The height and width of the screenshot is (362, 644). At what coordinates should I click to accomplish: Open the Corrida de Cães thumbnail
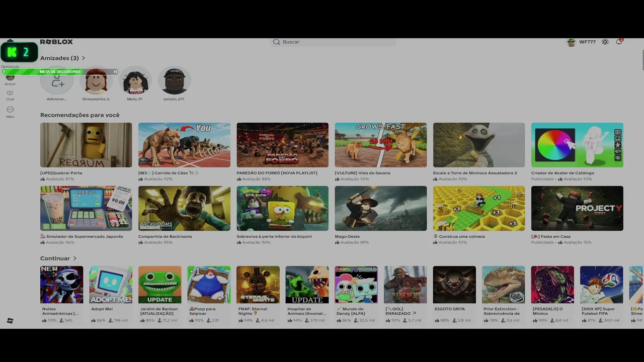(184, 145)
